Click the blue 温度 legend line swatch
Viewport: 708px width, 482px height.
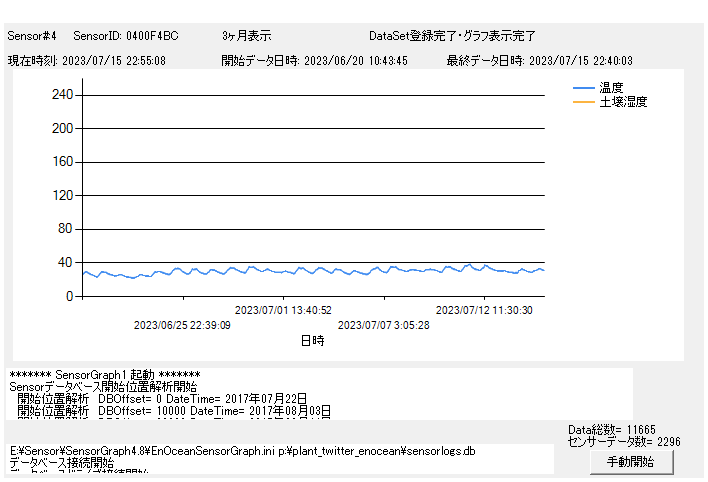pos(583,88)
